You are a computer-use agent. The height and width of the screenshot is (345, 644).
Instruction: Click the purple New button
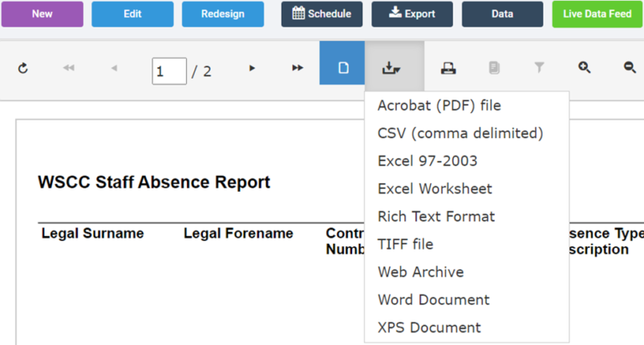[43, 14]
